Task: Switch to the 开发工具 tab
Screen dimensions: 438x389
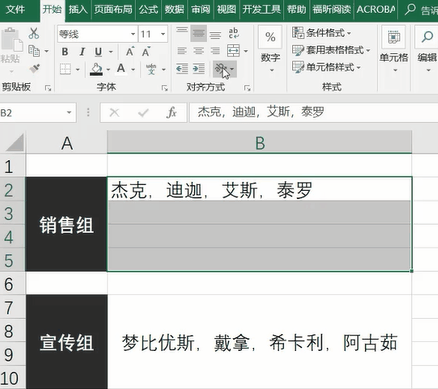Action: (x=262, y=9)
